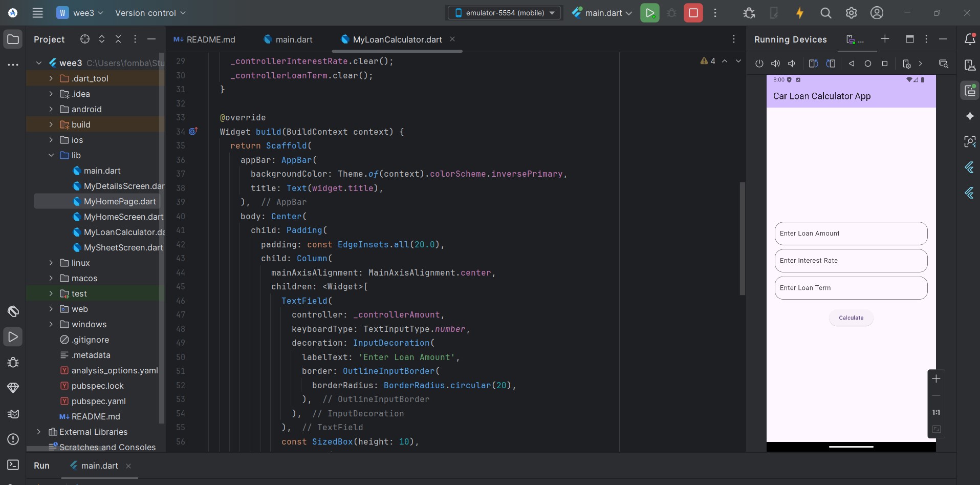Click editor vertical scrollbar
This screenshot has height=485, width=980.
pyautogui.click(x=742, y=239)
